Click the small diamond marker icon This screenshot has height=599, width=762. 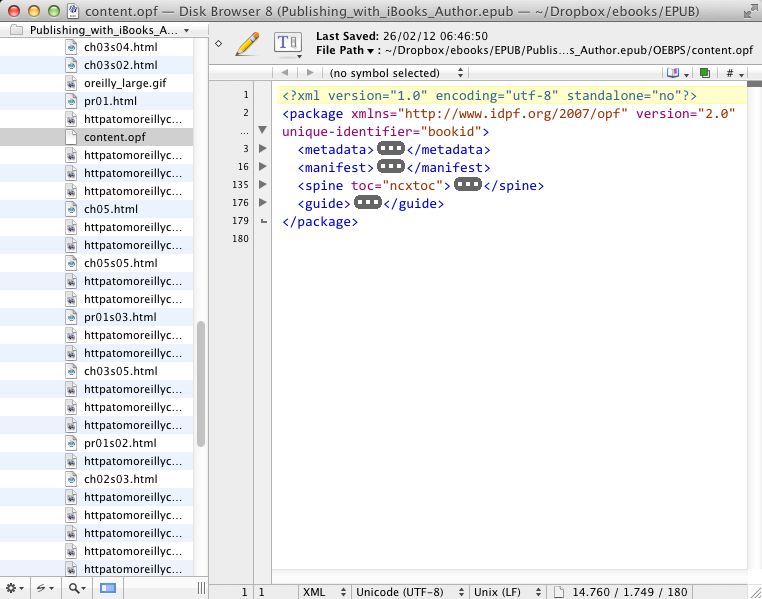(x=219, y=44)
